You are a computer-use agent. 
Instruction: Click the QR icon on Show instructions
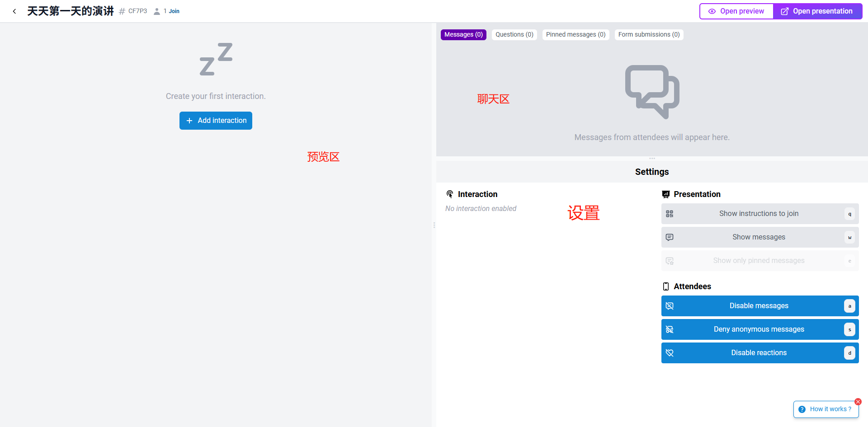[670, 214]
